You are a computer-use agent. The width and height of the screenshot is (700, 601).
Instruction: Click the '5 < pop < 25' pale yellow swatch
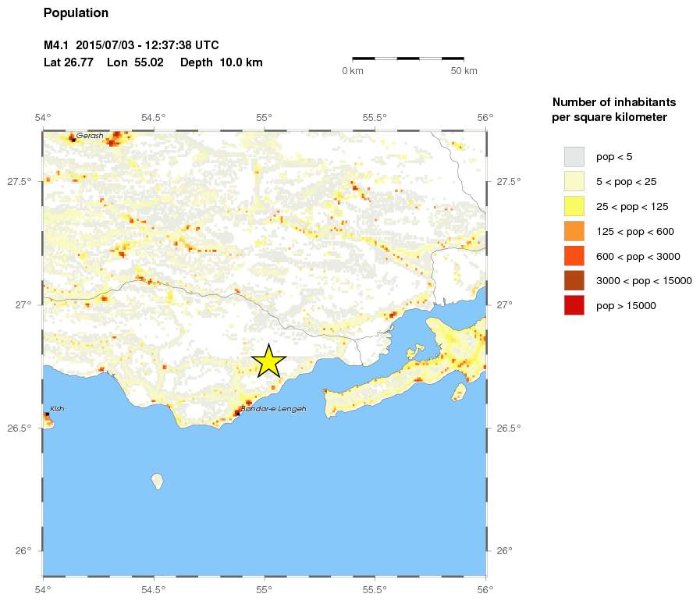click(574, 181)
